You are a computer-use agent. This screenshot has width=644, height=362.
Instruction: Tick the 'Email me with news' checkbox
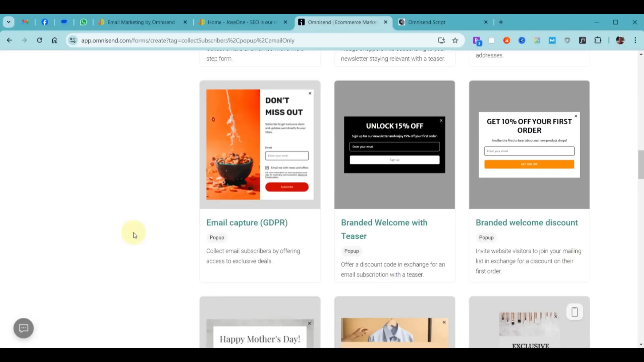pyautogui.click(x=267, y=168)
